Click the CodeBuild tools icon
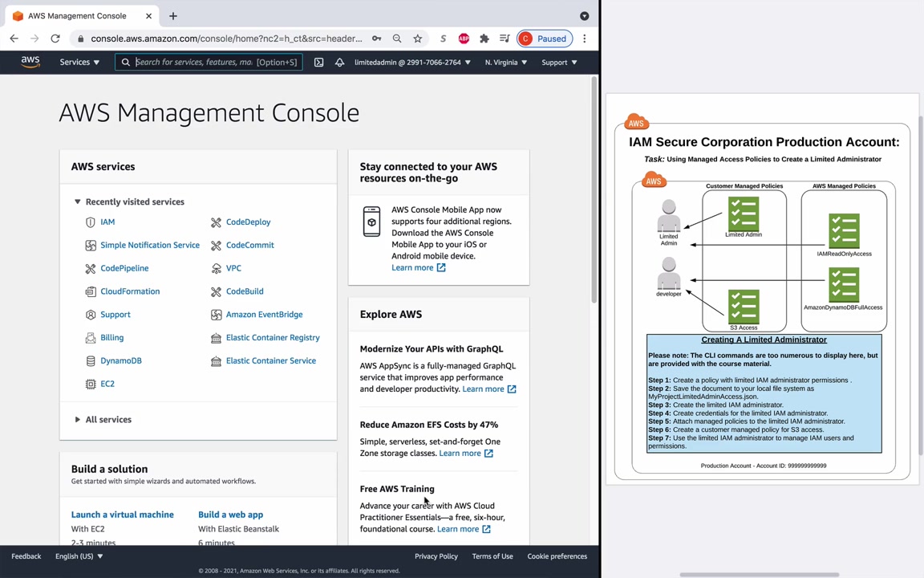Screen dimensions: 924x578 (x=217, y=291)
